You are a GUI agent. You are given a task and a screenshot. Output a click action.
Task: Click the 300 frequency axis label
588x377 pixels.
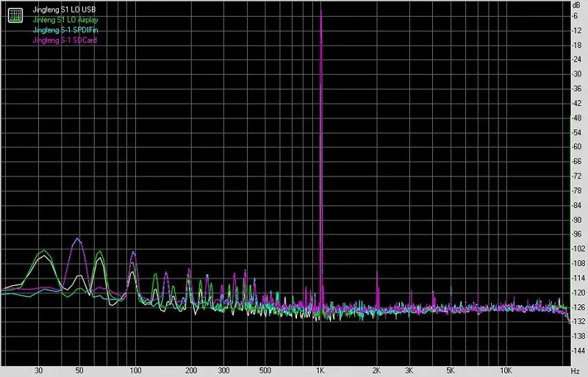pos(223,370)
